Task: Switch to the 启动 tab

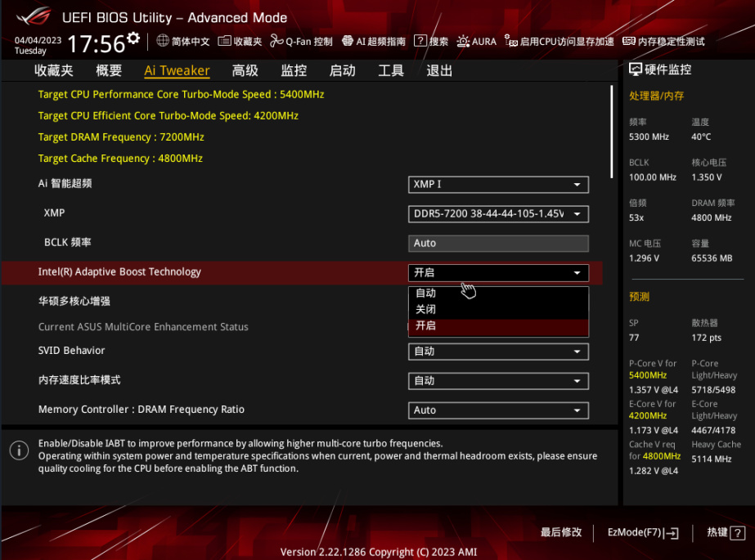Action: point(343,71)
